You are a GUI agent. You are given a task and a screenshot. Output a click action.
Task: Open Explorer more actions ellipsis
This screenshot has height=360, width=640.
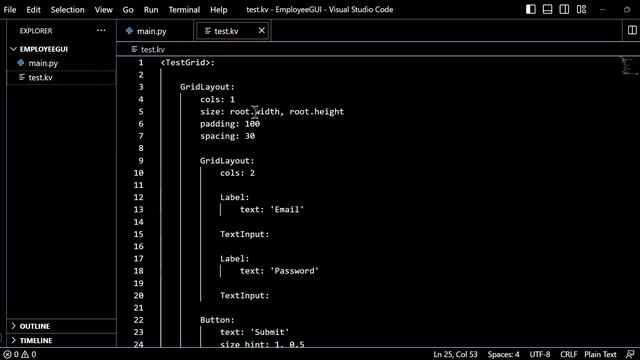(x=101, y=31)
